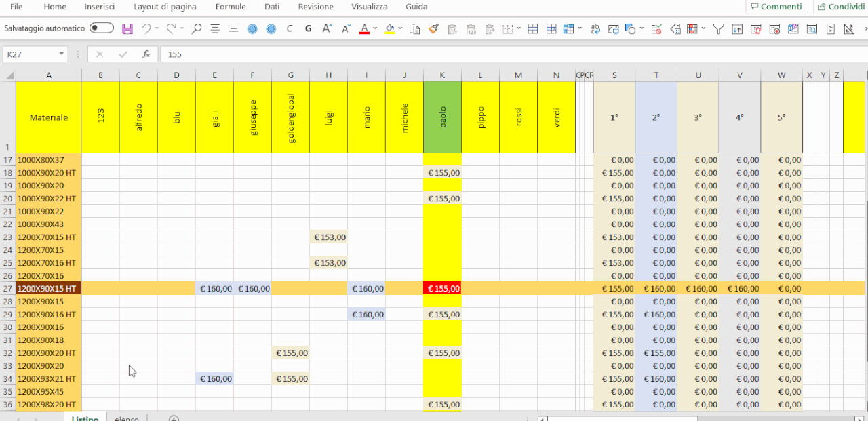The height and width of the screenshot is (421, 868).
Task: Click the purple Save floppy disk icon
Action: (x=127, y=28)
